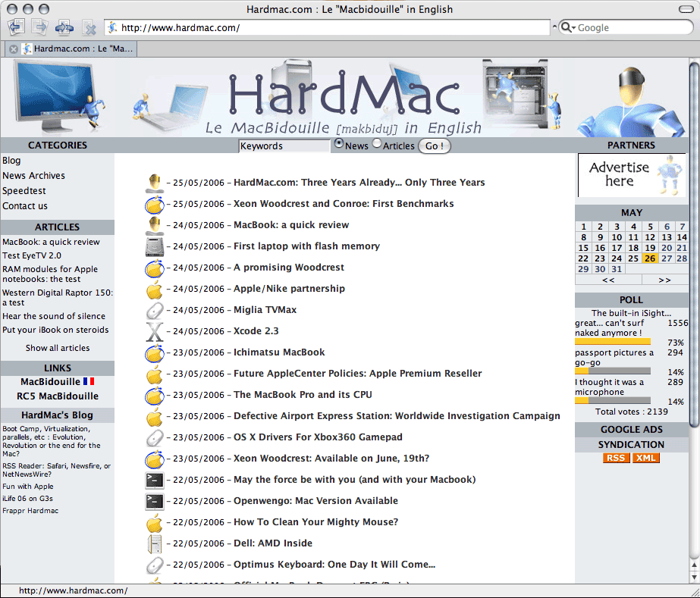This screenshot has width=700, height=598.
Task: Click the icon beside 'The MacBook Pro and its CPU'
Action: [155, 396]
